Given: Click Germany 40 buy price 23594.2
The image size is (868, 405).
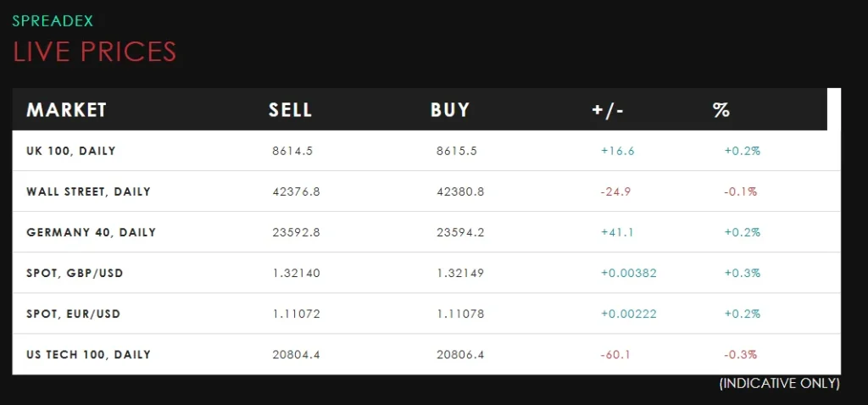Looking at the screenshot, I should click(x=460, y=232).
